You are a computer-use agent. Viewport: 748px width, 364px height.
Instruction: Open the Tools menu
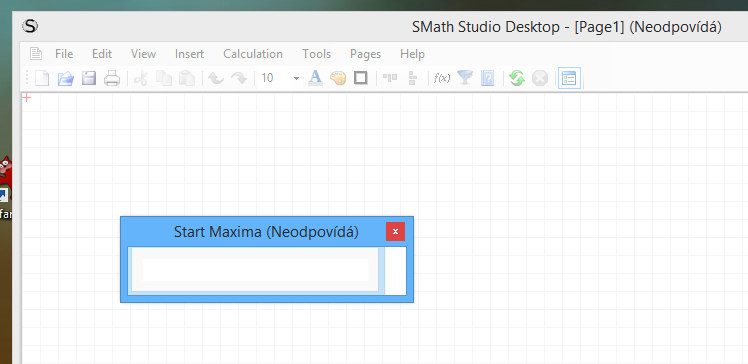click(316, 54)
